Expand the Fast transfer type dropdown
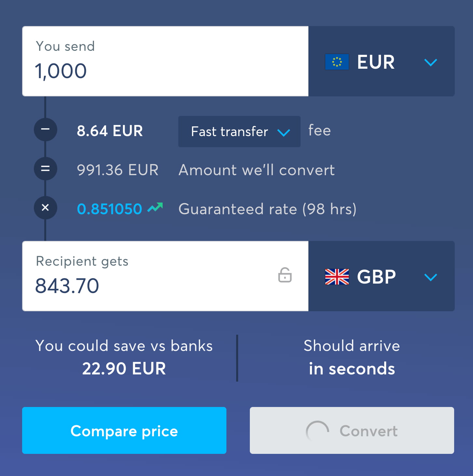 (239, 132)
